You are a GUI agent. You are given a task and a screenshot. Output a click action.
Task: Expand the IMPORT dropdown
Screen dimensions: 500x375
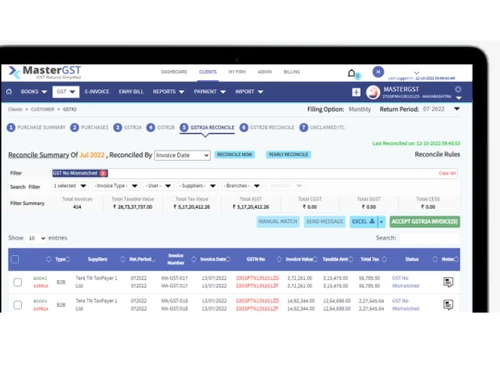tap(249, 92)
